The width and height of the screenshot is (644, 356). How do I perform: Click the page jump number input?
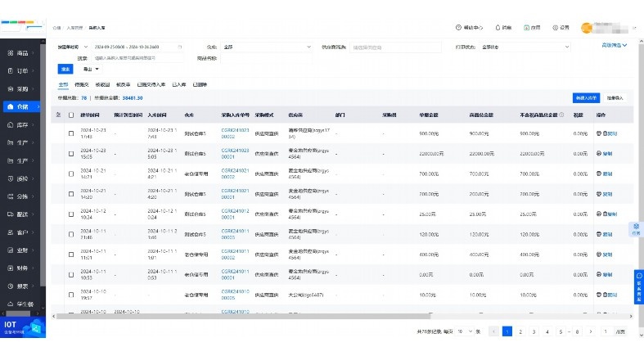point(606,331)
